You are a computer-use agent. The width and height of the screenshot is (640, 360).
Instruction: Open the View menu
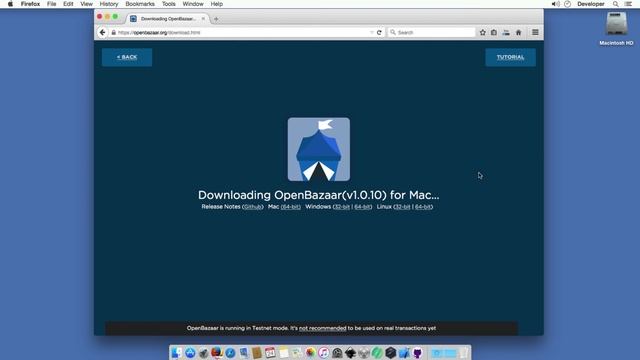coord(86,4)
